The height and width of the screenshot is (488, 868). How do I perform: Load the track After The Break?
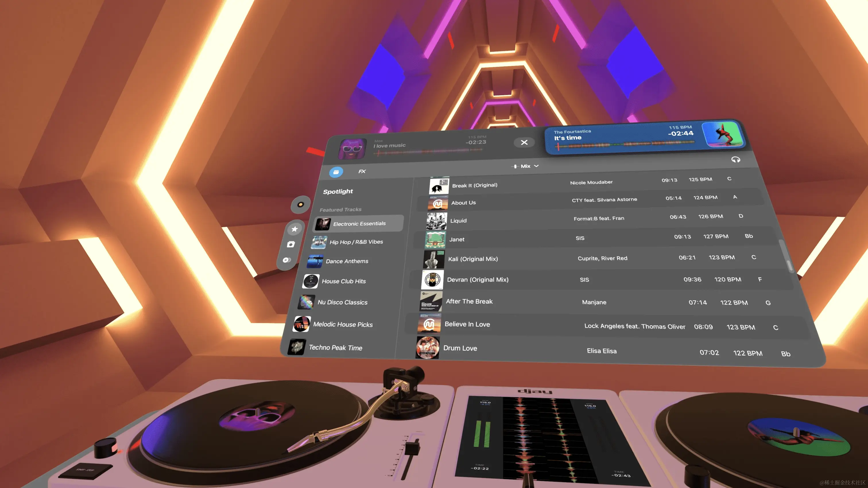coord(469,302)
